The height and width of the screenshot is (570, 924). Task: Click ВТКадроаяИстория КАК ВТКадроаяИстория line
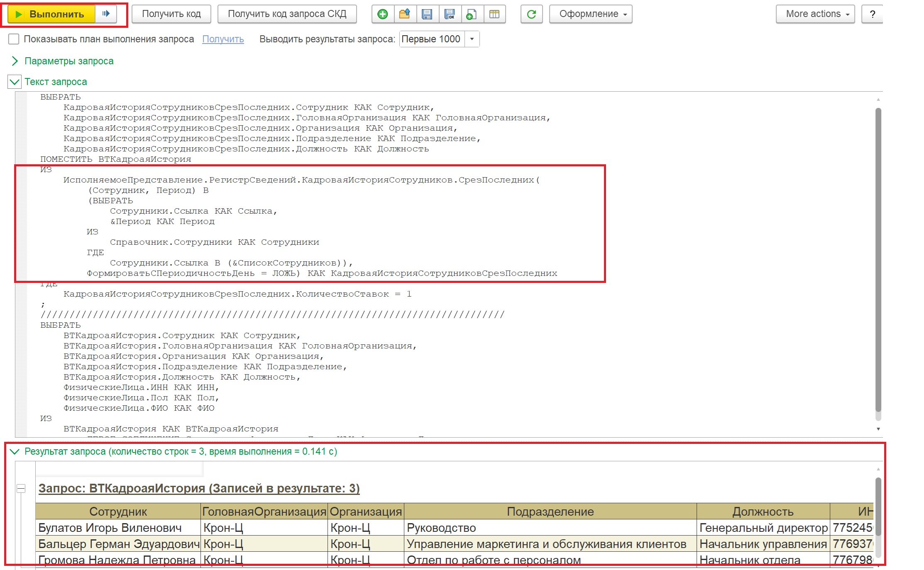171,429
